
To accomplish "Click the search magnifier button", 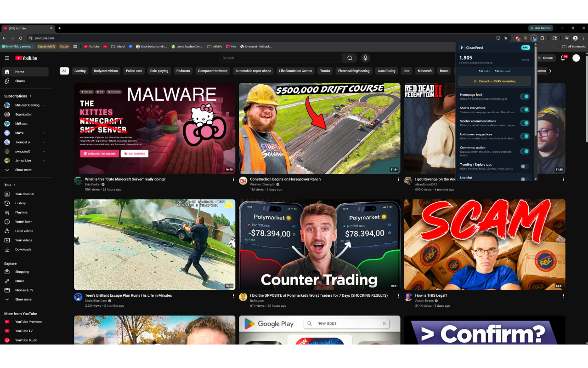I will point(350,58).
